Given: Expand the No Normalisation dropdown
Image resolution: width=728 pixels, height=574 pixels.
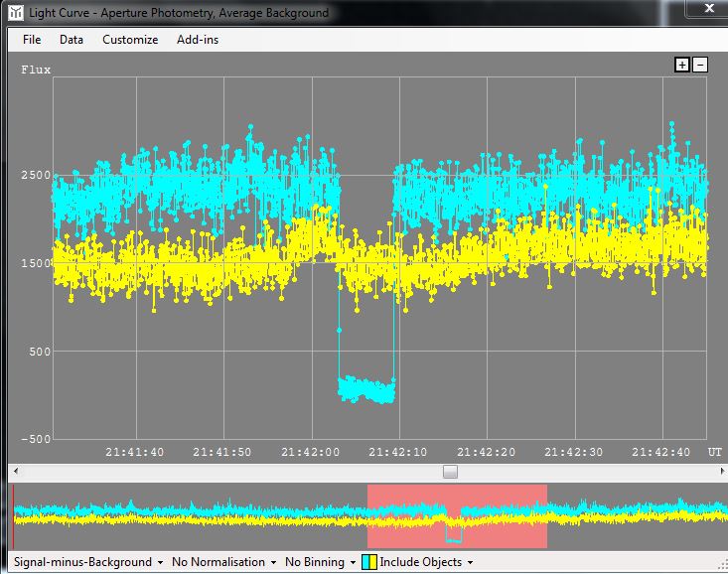Looking at the screenshot, I should pyautogui.click(x=224, y=562).
